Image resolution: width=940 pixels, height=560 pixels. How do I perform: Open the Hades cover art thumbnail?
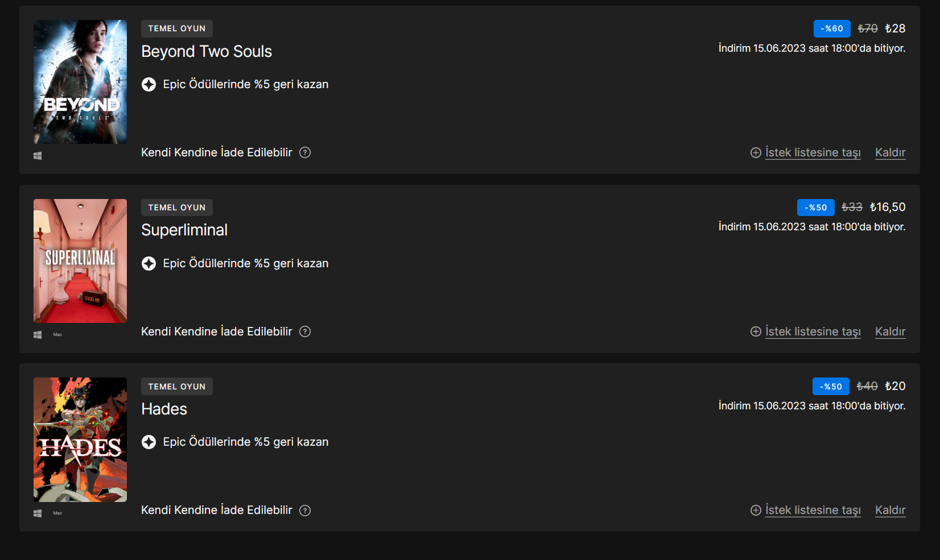80,439
